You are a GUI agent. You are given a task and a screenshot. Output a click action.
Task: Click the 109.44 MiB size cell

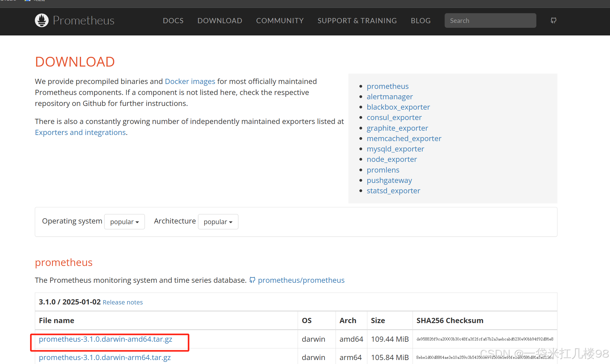(x=390, y=339)
